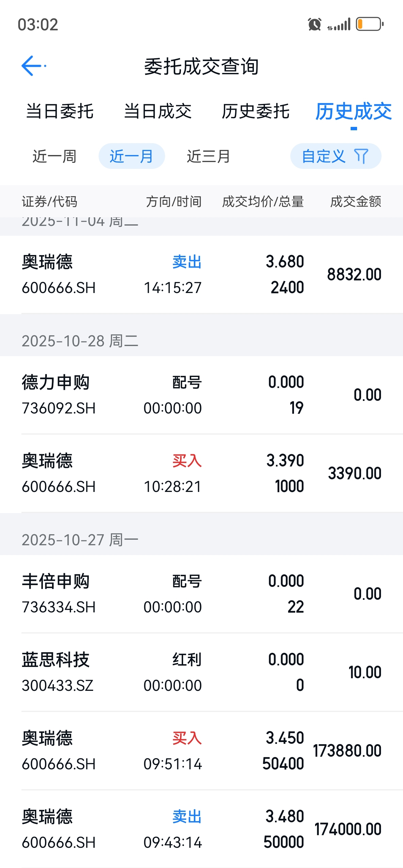Tap the battery indicator icon

pyautogui.click(x=370, y=24)
